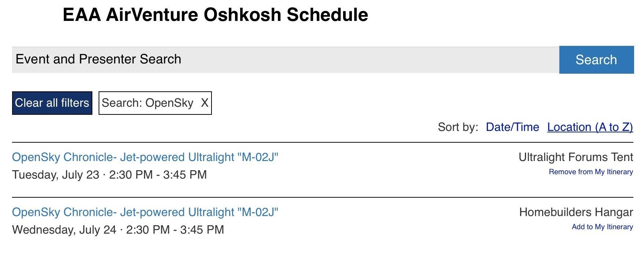Add the Wednesday event to My Itinerary
This screenshot has width=644, height=256.
tap(602, 227)
